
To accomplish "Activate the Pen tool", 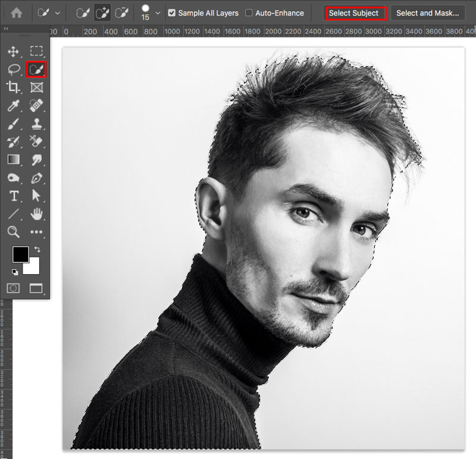I will pos(36,178).
